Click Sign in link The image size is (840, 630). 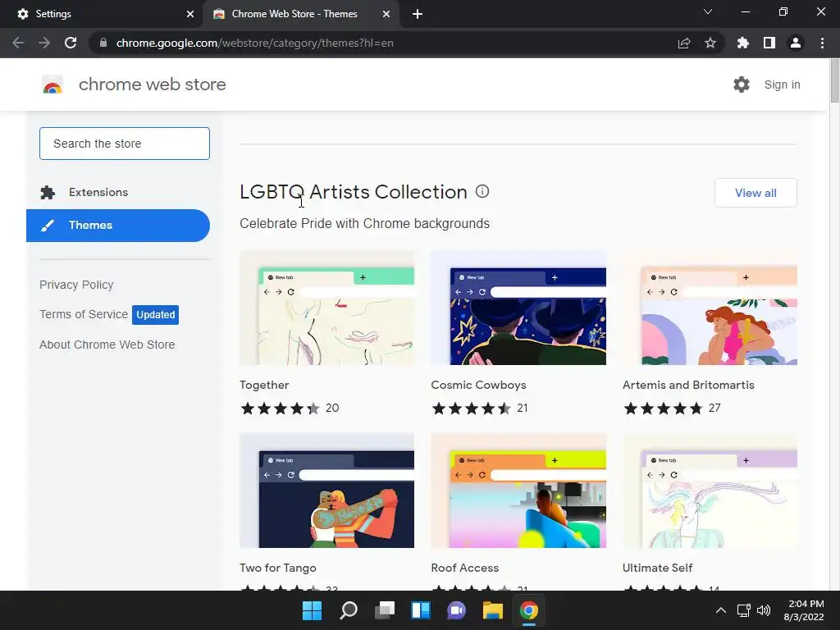782,84
